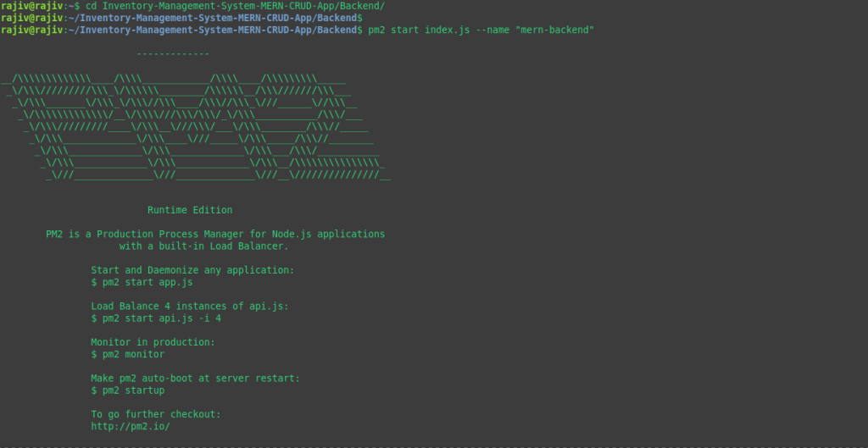868x448 pixels.
Task: Click 'with a built-in Load Balancer.' text
Action: 203,246
